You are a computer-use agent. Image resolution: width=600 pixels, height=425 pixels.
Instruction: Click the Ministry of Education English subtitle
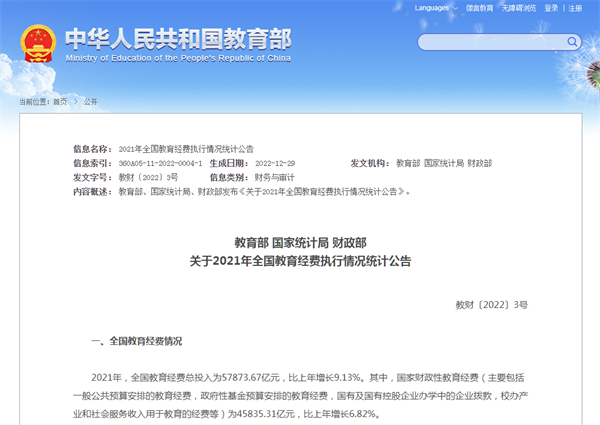[178, 58]
